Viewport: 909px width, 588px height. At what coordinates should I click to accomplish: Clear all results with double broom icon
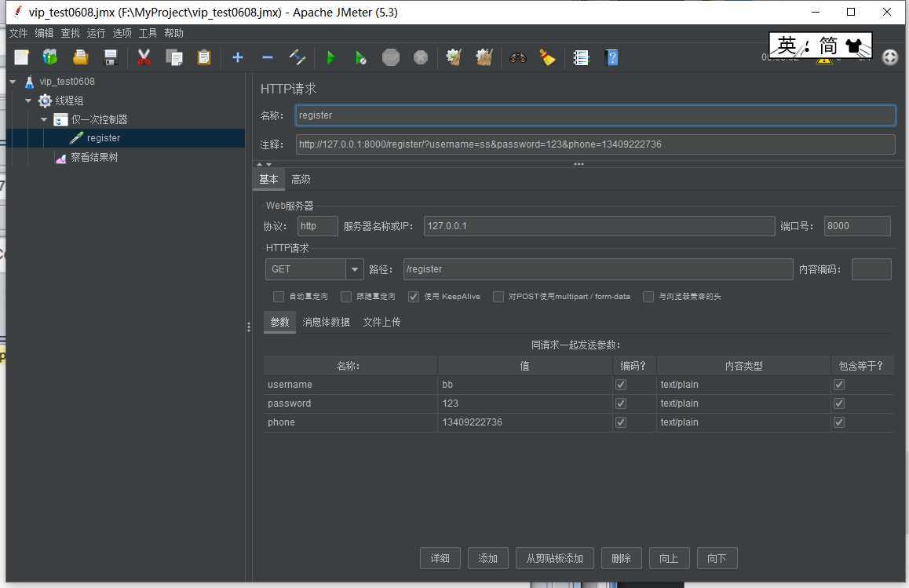[484, 57]
